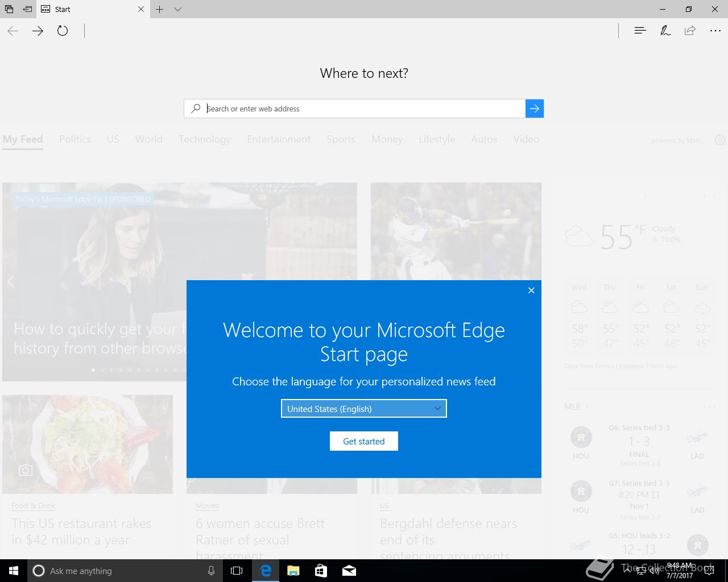Close the Welcome dialog with X
The image size is (728, 582).
coord(531,290)
